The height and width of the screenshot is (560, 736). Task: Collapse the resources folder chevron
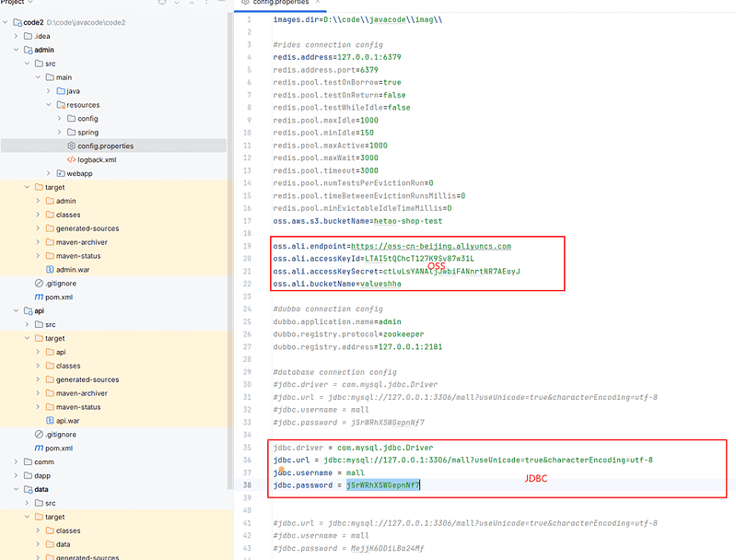(x=48, y=105)
